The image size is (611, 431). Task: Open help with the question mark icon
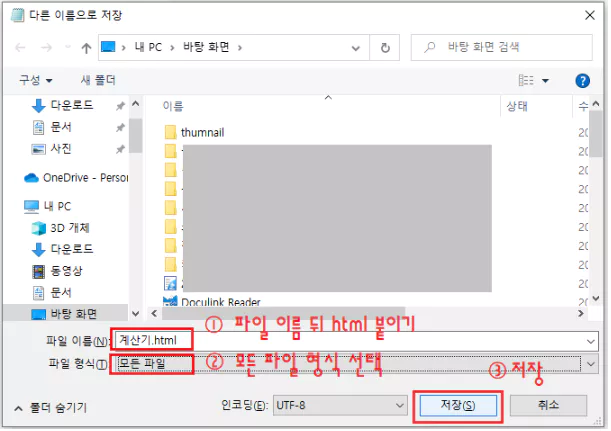pos(583,81)
